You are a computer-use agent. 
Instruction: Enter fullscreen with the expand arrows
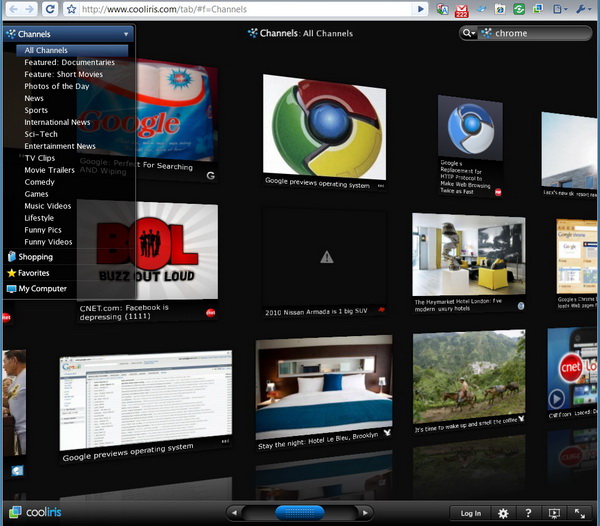(x=580, y=513)
